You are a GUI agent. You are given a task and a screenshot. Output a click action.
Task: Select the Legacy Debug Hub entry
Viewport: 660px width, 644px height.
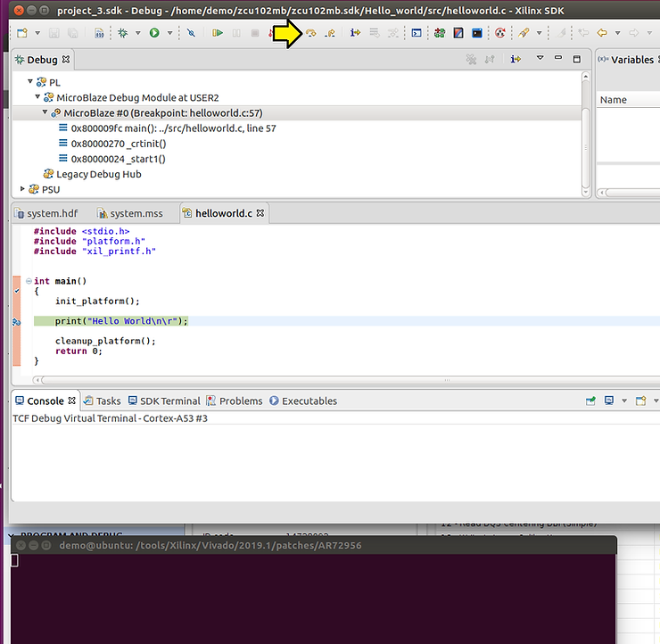click(98, 174)
